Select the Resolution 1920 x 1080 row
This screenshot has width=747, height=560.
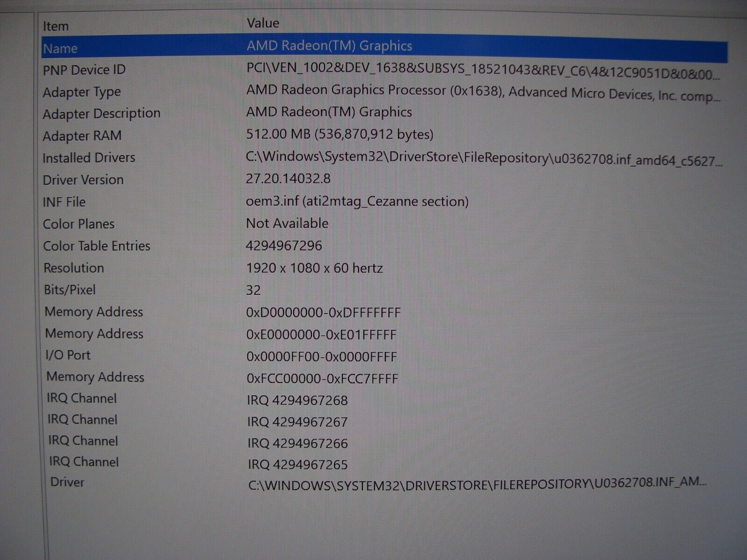74,268
